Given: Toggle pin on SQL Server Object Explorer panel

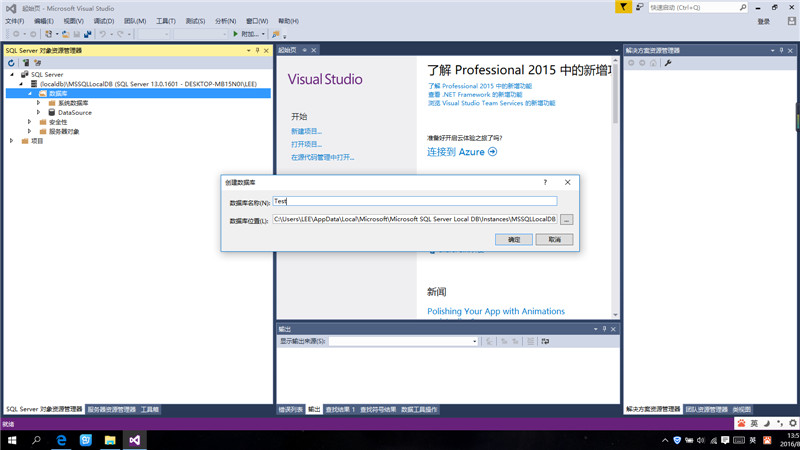Looking at the screenshot, I should pos(257,50).
